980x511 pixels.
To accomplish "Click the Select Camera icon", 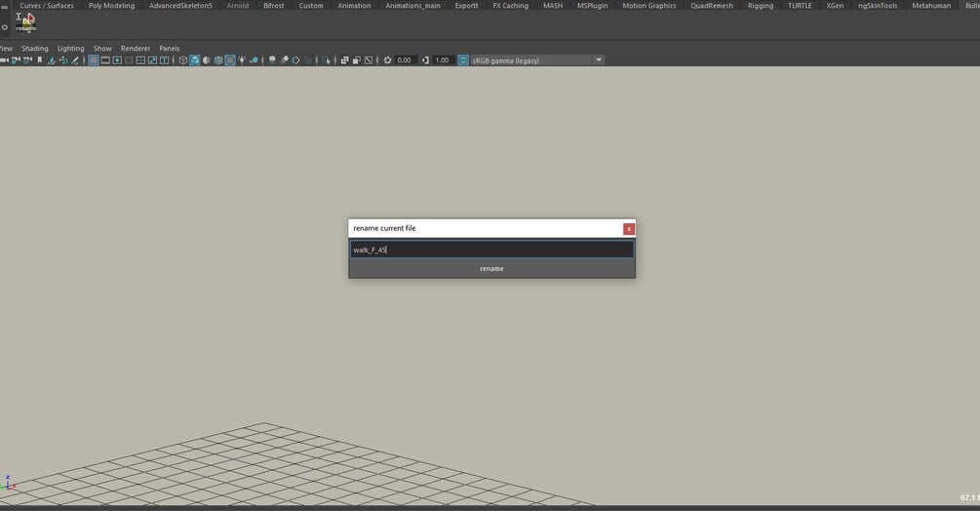I will (4, 59).
